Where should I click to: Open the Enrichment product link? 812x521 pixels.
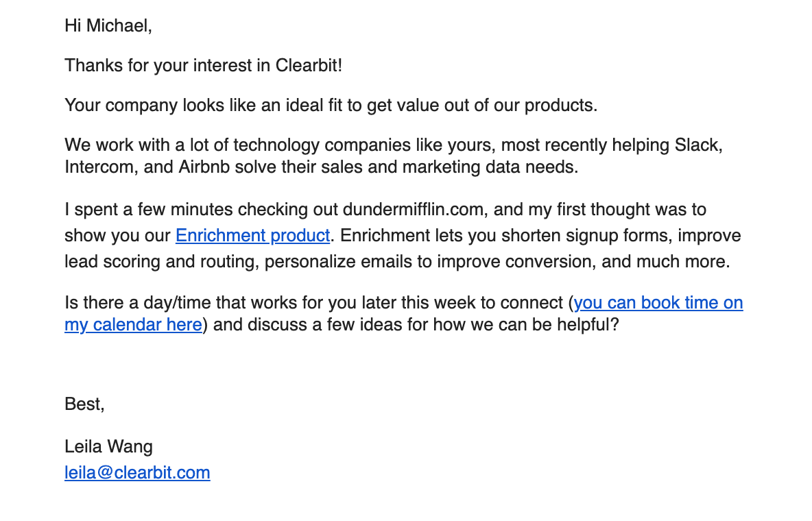(x=252, y=236)
